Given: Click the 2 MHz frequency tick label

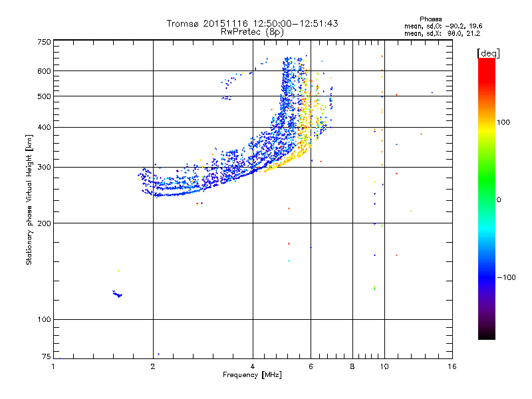Looking at the screenshot, I should (153, 366).
